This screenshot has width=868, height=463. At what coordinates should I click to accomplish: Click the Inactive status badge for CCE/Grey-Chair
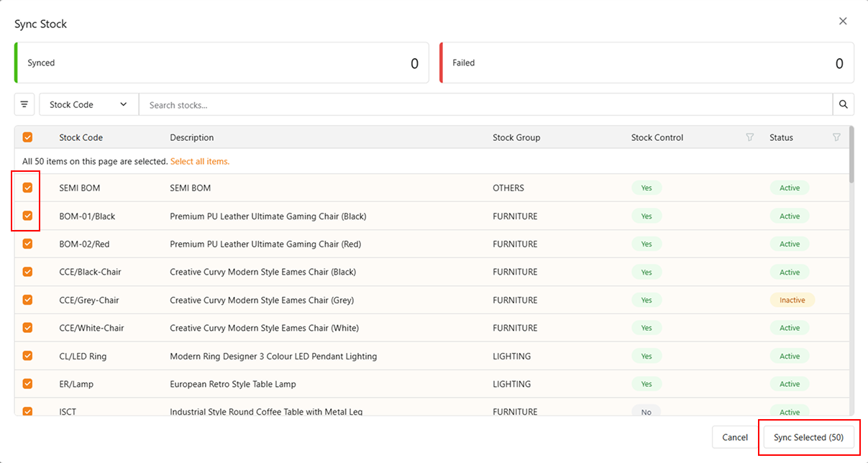click(792, 300)
